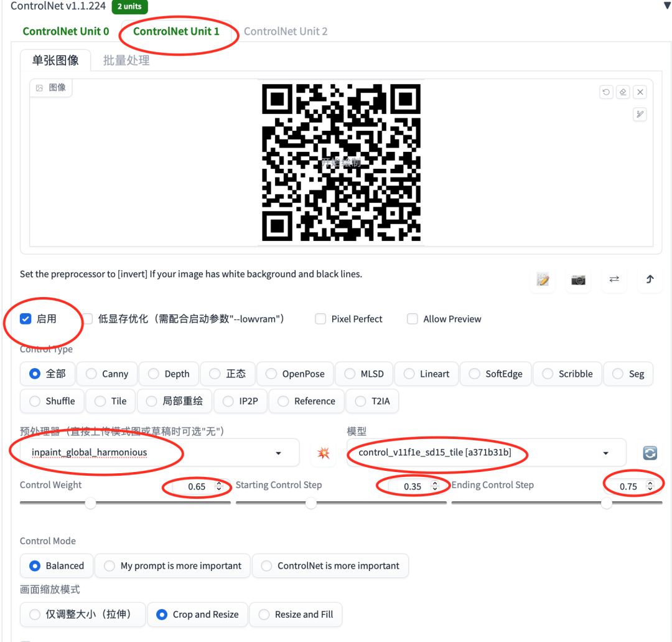The height and width of the screenshot is (642, 672).
Task: Undo the last sketch stroke on the image
Action: tap(605, 92)
